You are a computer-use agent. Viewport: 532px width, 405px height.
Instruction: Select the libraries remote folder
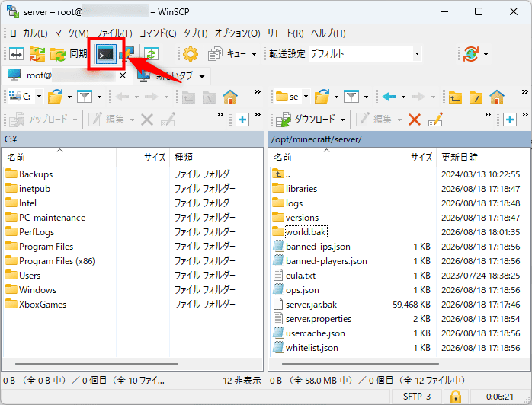coord(295,189)
